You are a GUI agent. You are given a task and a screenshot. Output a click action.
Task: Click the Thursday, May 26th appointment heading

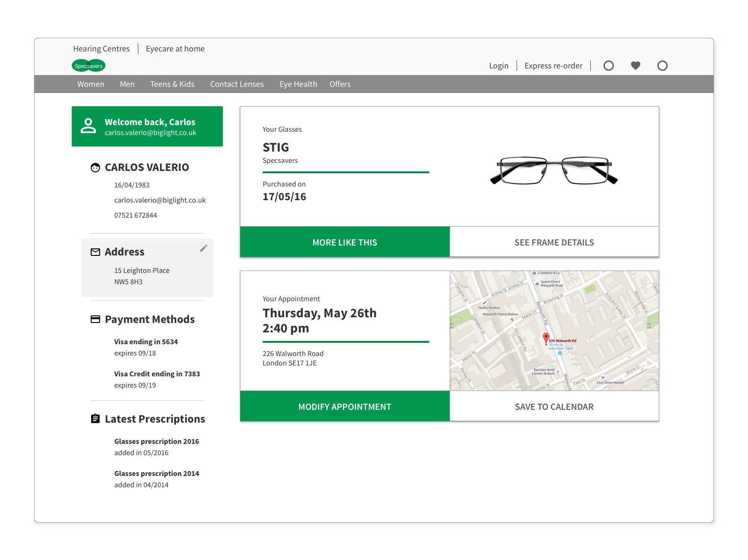click(320, 313)
